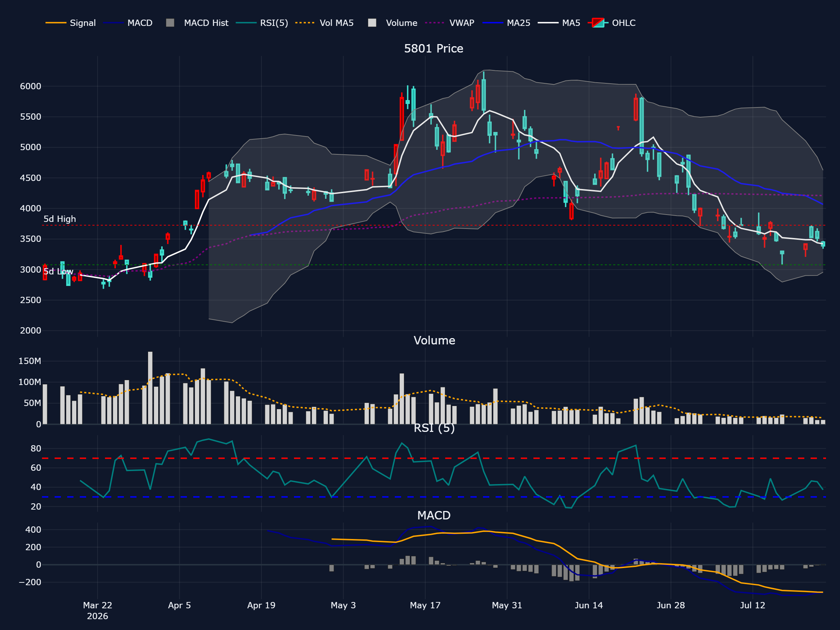Click the MACD subplot title

[434, 515]
